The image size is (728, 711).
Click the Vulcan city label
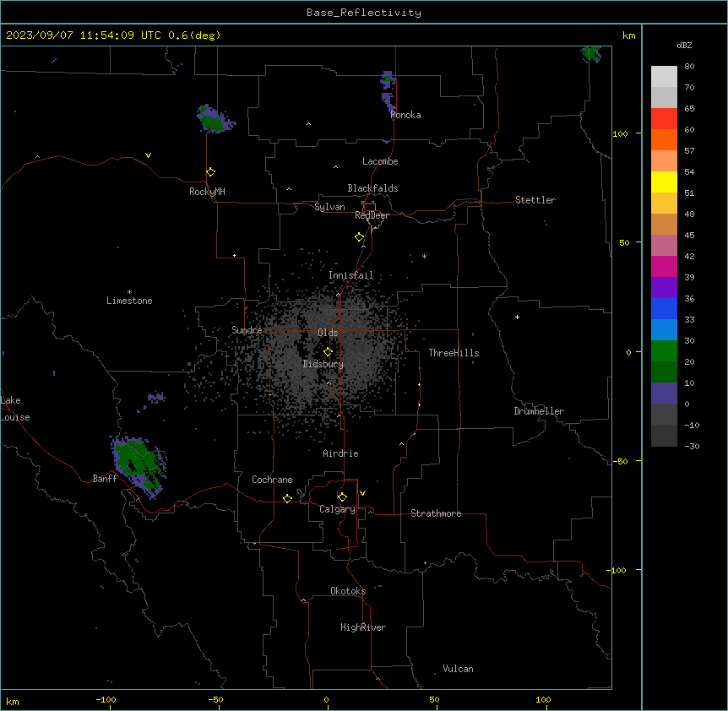(x=458, y=669)
